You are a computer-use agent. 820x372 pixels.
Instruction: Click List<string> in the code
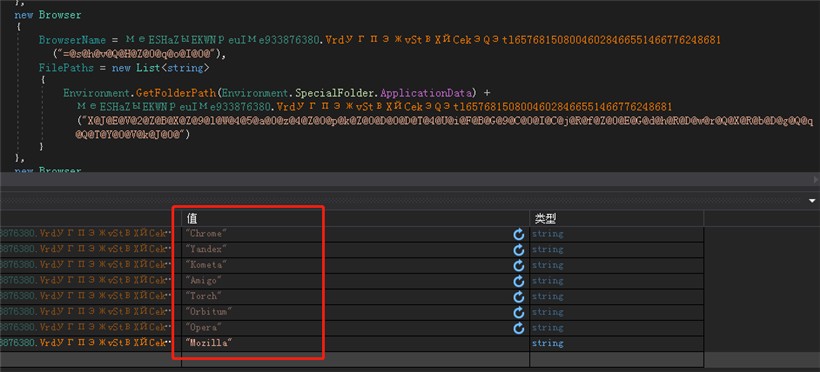pos(173,67)
